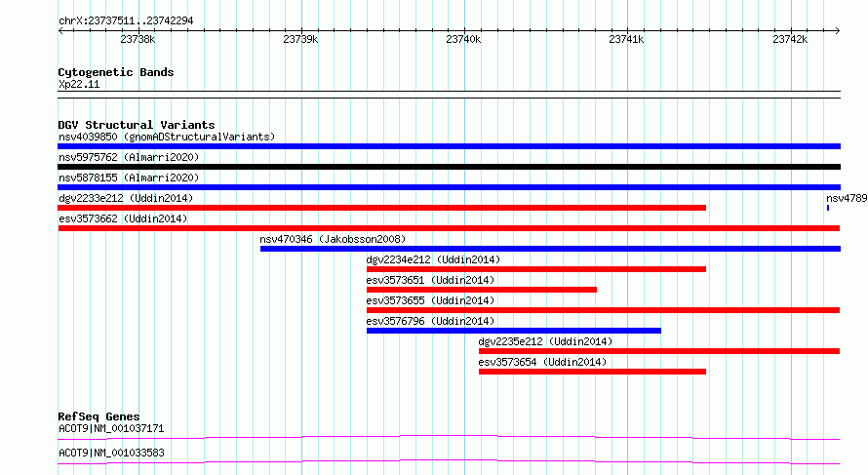Click esv3573655 (Uddin2014) label
The height and width of the screenshot is (475, 868).
[x=430, y=300]
